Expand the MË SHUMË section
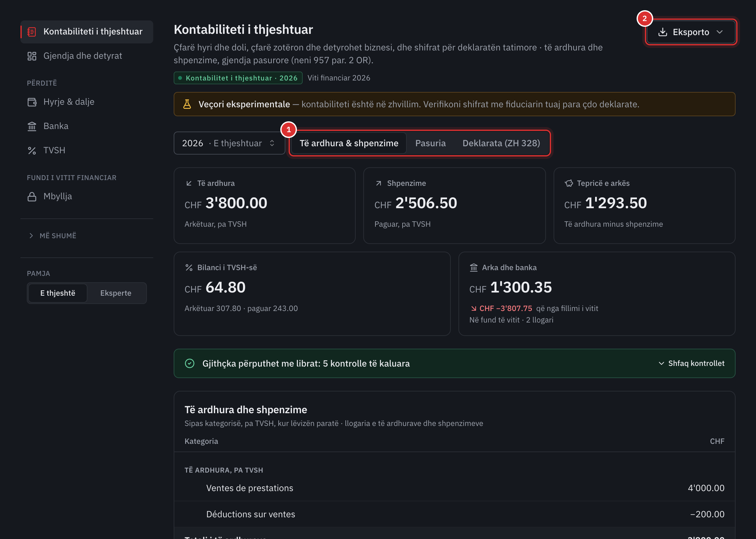This screenshot has height=539, width=756. coord(52,236)
